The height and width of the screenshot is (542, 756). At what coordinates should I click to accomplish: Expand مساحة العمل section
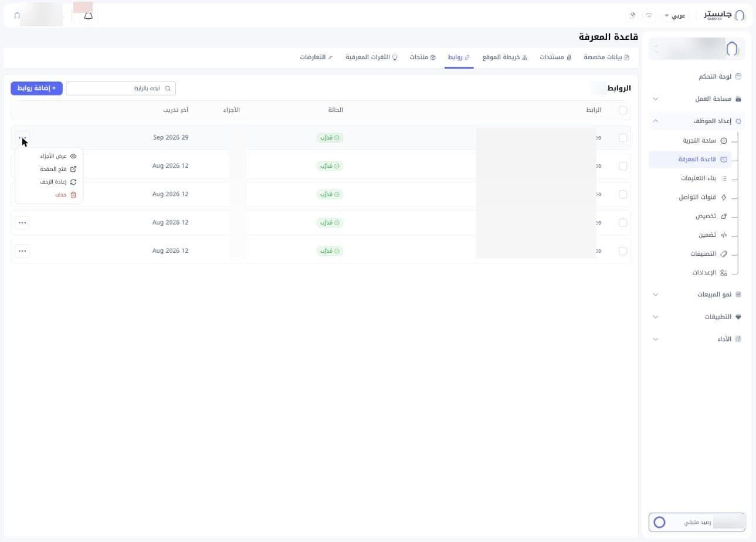pos(697,99)
